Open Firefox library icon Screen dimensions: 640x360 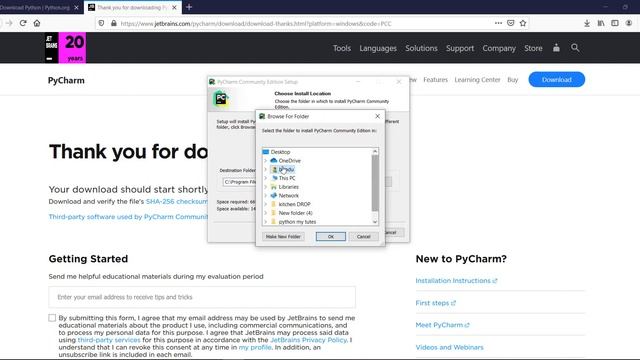point(601,23)
